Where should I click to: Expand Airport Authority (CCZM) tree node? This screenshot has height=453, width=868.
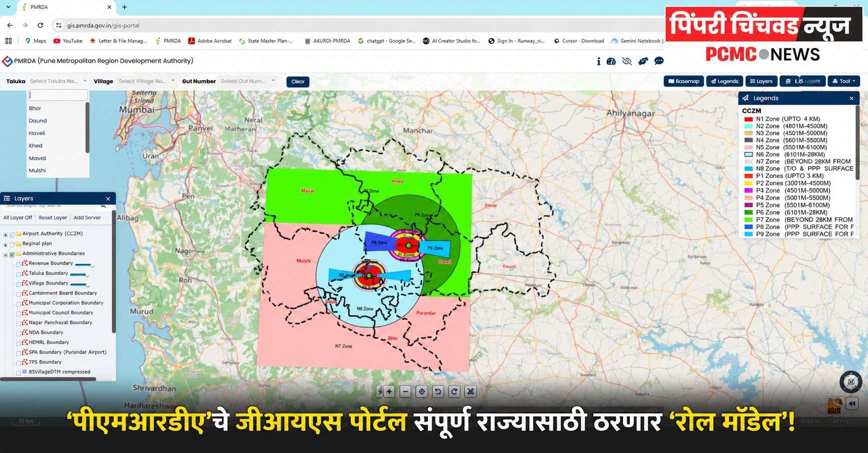point(6,234)
